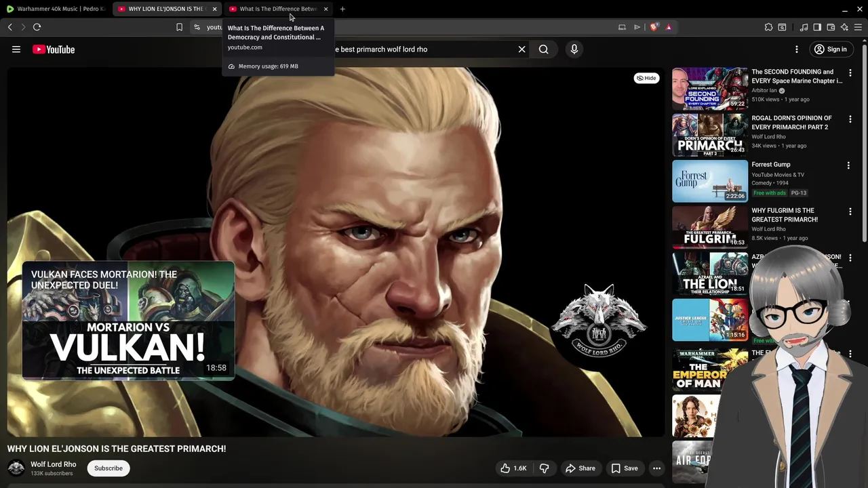This screenshot has height=488, width=868.
Task: Open VULKAN FACES MORTARION suggested video card
Action: (129, 321)
